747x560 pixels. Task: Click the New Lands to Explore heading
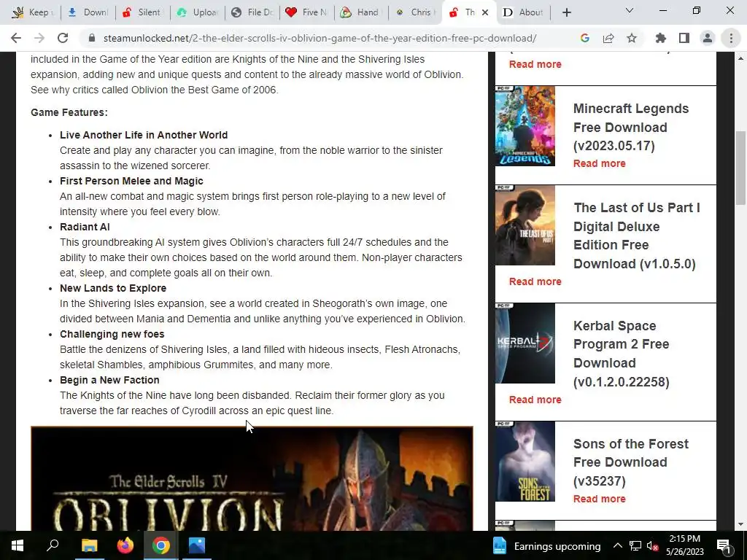113,288
